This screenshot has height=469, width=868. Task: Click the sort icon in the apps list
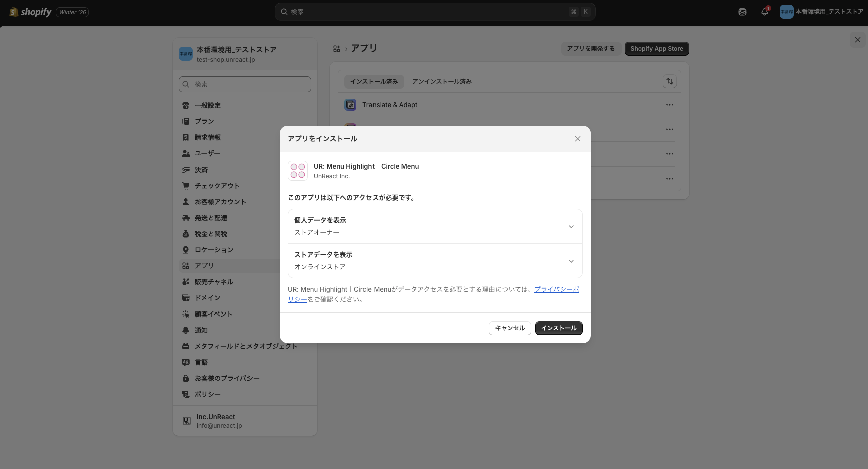[x=669, y=81]
